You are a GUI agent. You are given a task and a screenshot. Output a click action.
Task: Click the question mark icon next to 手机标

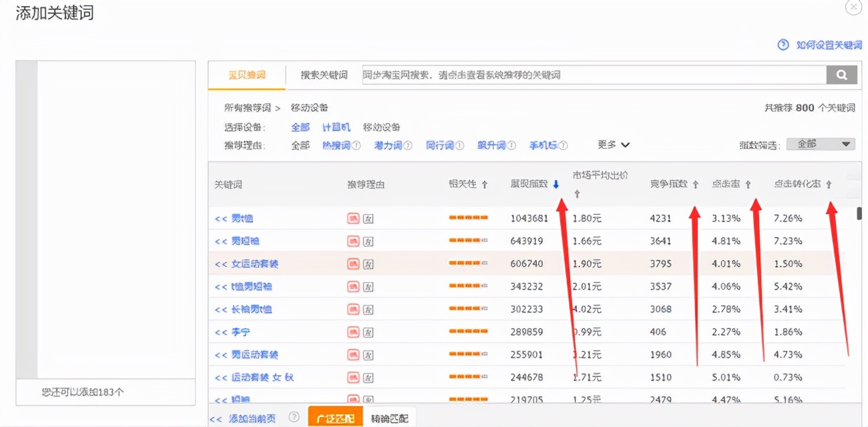[x=563, y=145]
